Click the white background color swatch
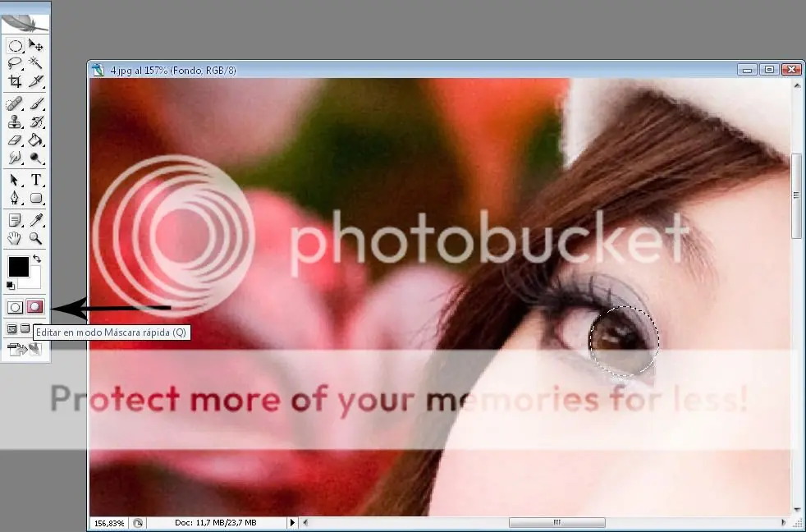 coord(34,281)
